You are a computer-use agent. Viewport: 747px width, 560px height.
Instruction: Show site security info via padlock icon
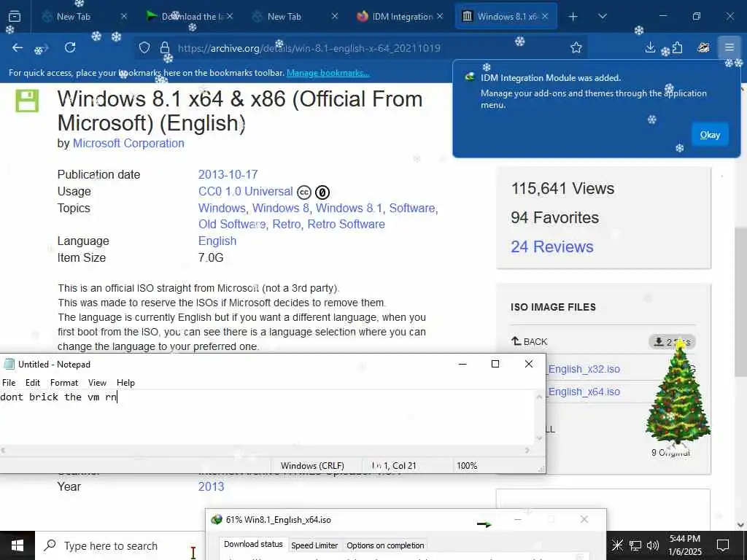(165, 47)
